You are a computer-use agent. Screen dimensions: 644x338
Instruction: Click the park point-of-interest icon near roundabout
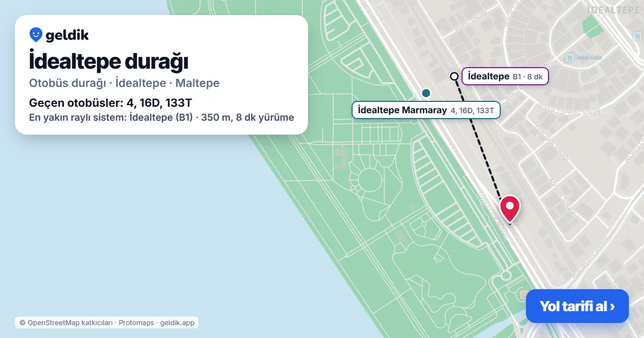[x=523, y=294]
